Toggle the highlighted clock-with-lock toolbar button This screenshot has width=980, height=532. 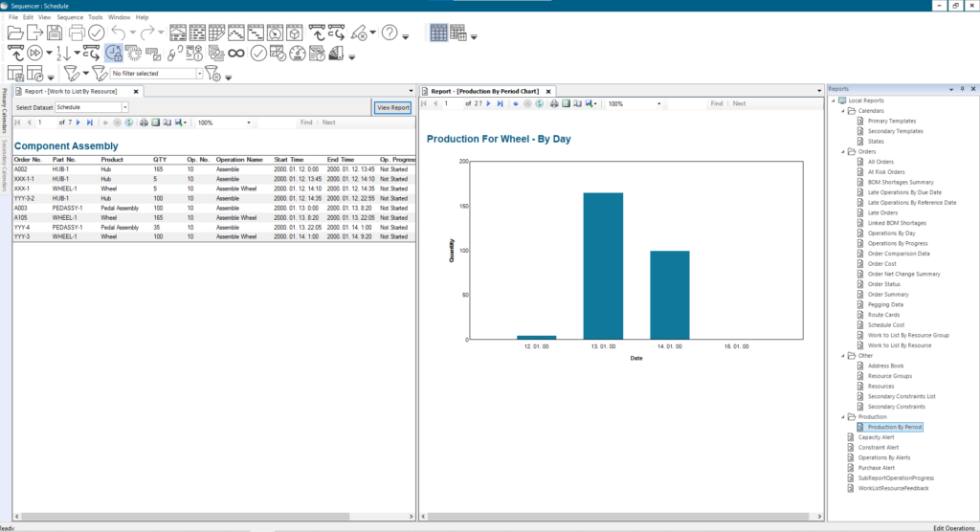pos(114,53)
